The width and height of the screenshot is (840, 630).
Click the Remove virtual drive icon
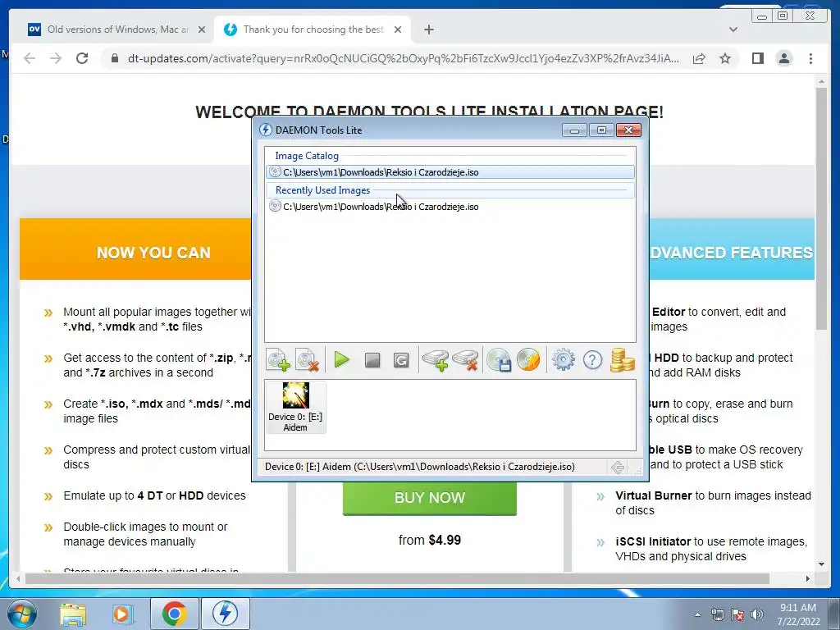click(465, 360)
